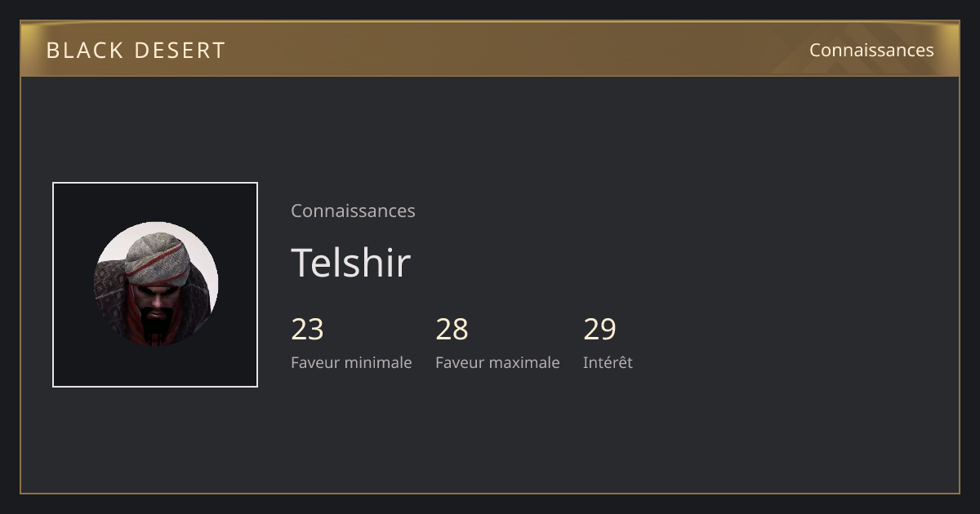Screen dimensions: 980x514
Task: Click the Faveur maximale label
Action: click(497, 362)
